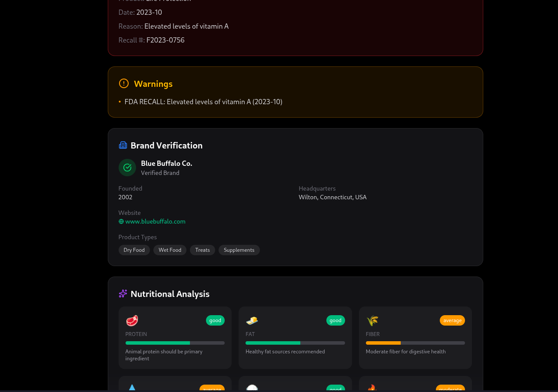Screen dimensions: 558x392
Task: Click the good badge on Protein card
Action: click(x=215, y=320)
